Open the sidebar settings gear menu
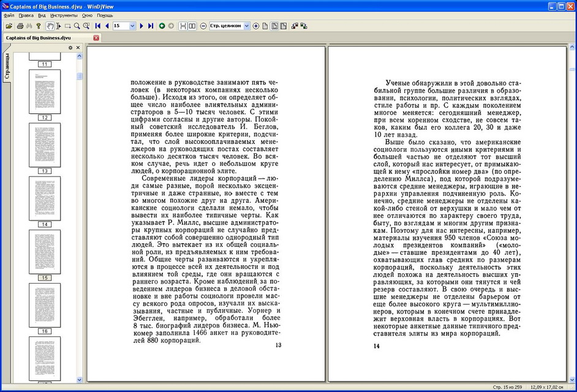577x392 pixels. click(70, 48)
